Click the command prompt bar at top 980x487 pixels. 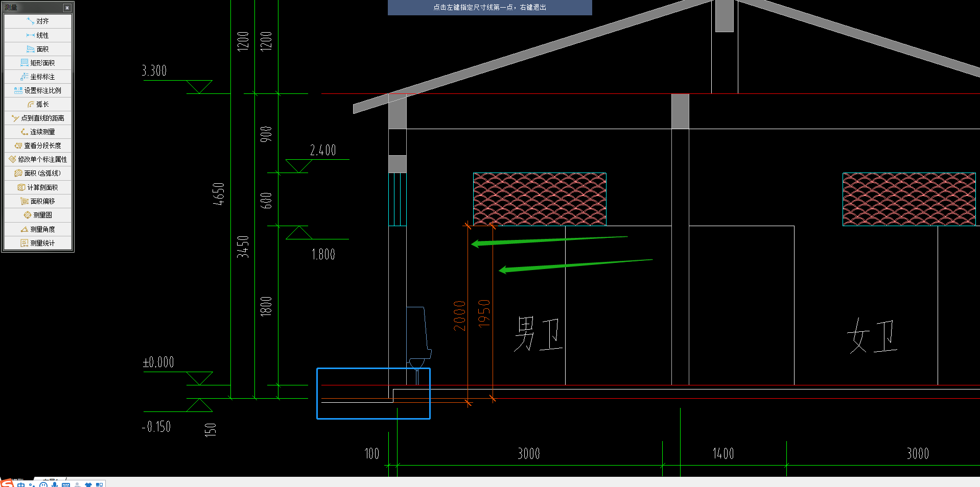(x=489, y=7)
